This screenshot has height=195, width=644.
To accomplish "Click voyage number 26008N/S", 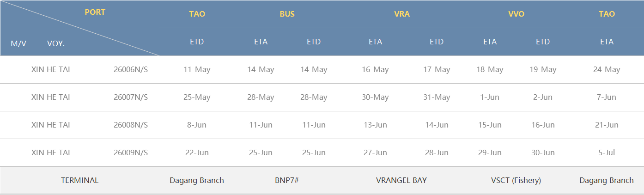I will point(131,125).
